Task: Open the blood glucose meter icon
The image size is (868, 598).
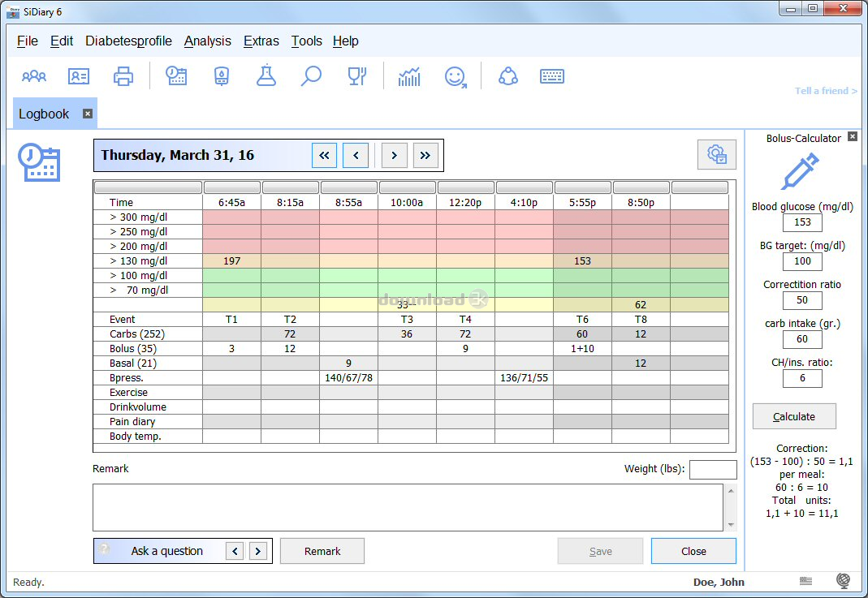Action: point(221,77)
